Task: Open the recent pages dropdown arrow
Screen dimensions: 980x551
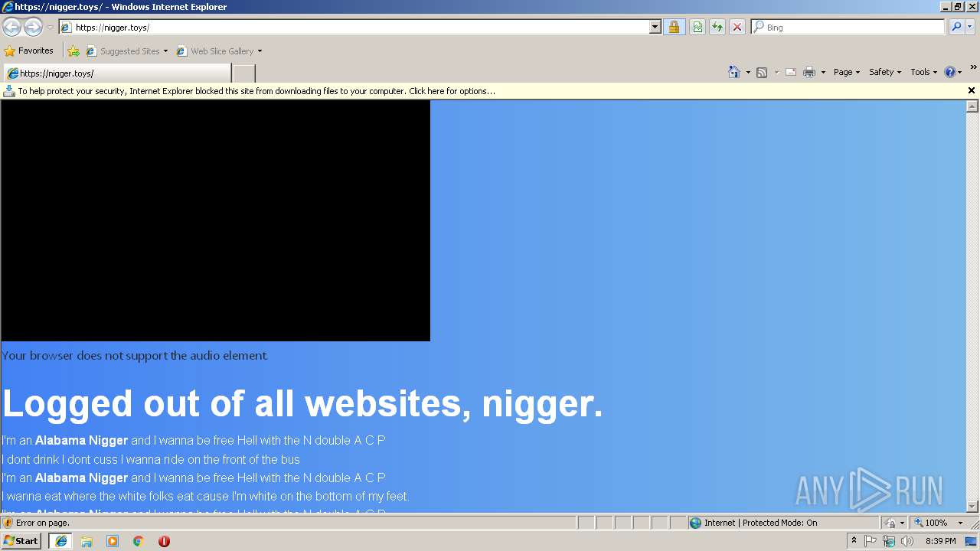Action: tap(50, 28)
